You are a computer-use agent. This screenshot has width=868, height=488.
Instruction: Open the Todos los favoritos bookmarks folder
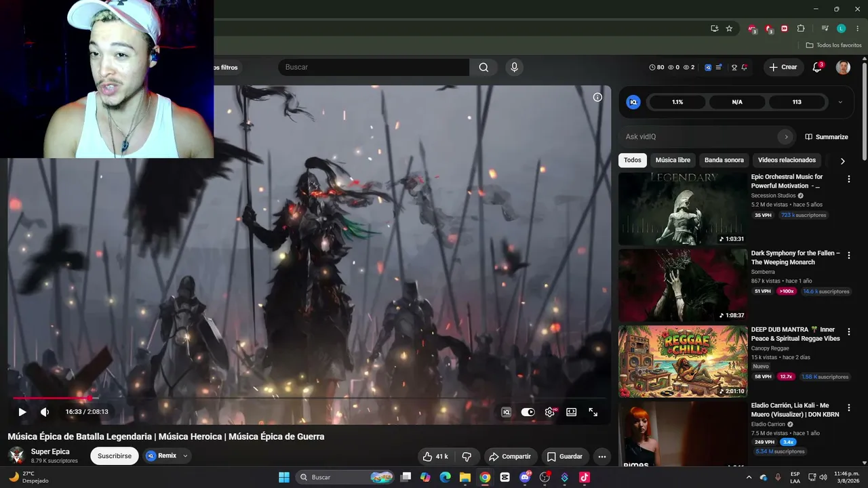click(x=833, y=45)
